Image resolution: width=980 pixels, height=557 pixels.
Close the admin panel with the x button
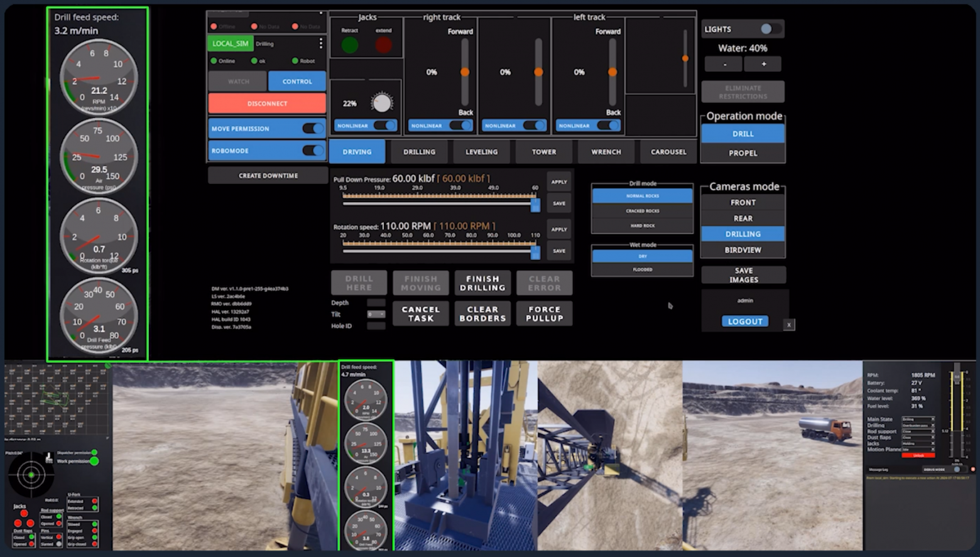(x=789, y=325)
